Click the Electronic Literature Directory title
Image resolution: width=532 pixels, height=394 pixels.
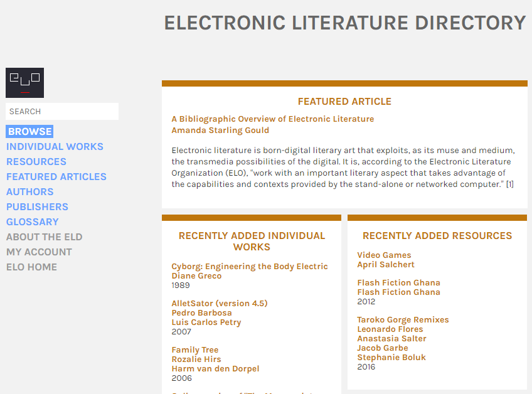(345, 23)
